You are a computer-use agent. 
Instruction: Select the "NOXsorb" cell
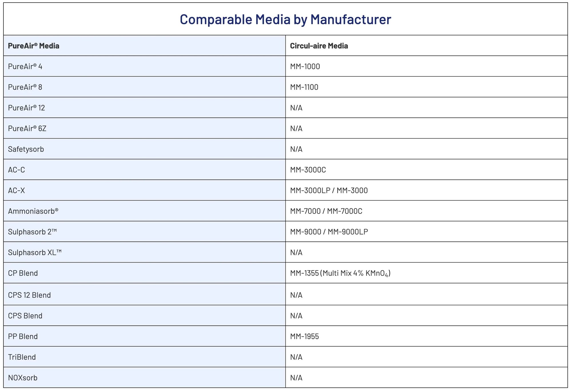(23, 378)
